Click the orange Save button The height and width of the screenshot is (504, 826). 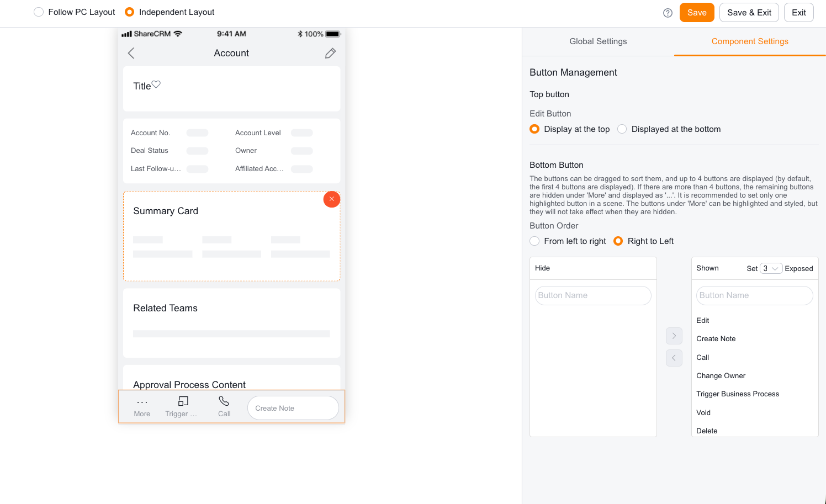click(697, 13)
